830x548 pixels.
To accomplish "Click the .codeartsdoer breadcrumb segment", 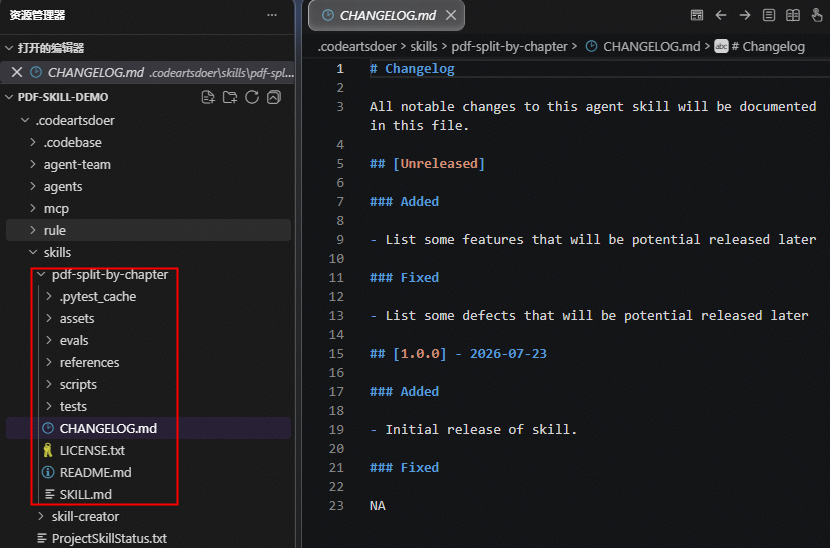I will [357, 47].
